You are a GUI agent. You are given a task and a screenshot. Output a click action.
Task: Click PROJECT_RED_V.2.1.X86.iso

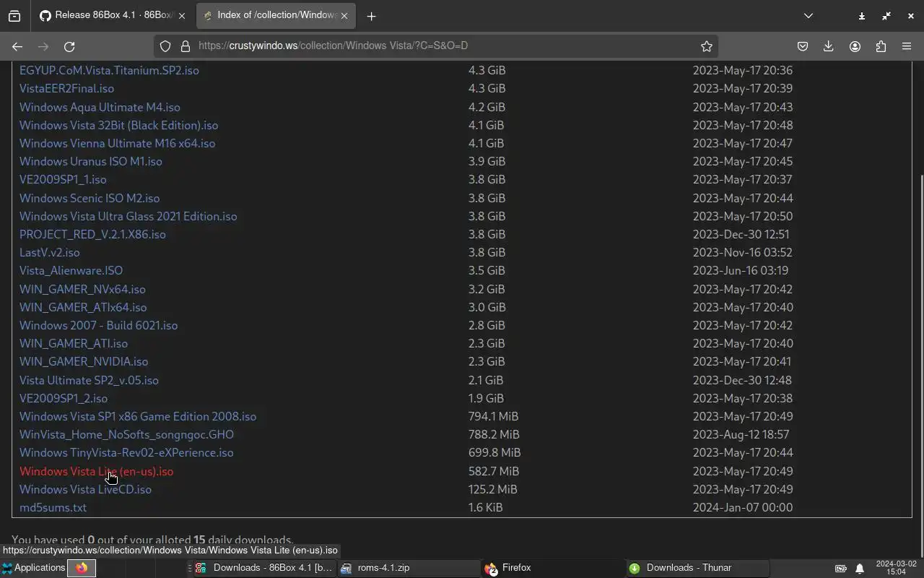tap(92, 234)
